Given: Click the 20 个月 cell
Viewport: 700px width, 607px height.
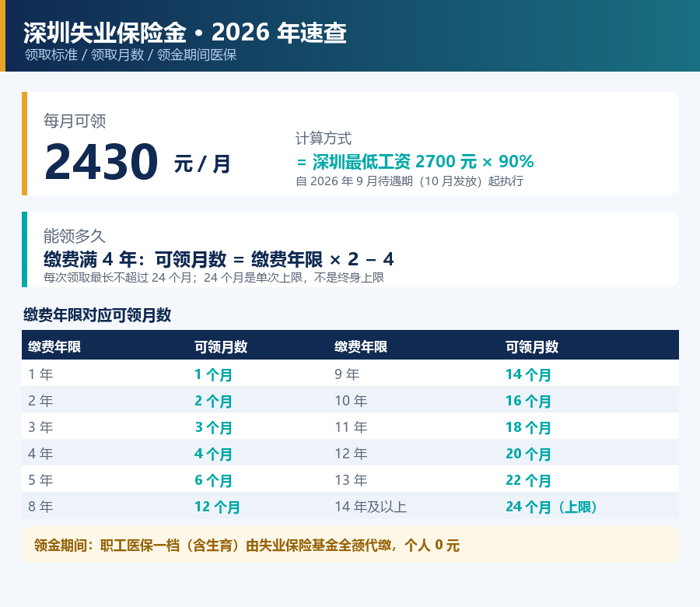Looking at the screenshot, I should (x=529, y=454).
